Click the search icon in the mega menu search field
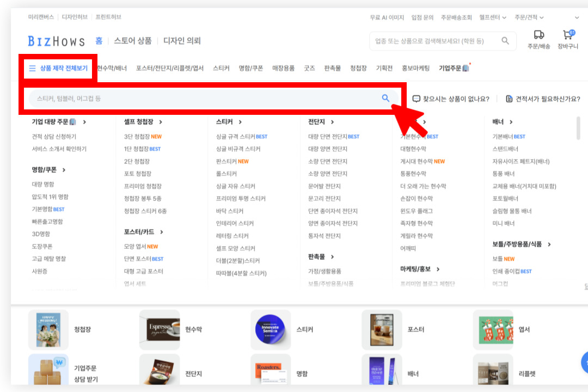 [x=385, y=98]
